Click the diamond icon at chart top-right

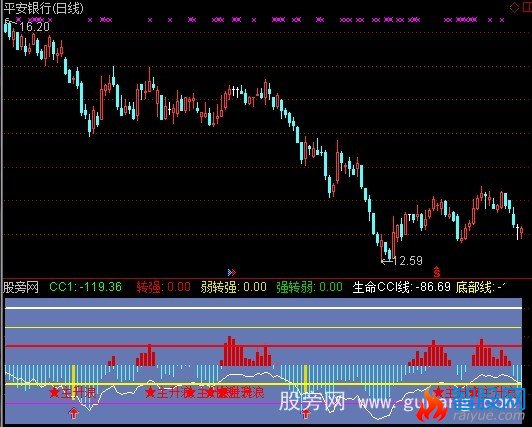[514, 8]
